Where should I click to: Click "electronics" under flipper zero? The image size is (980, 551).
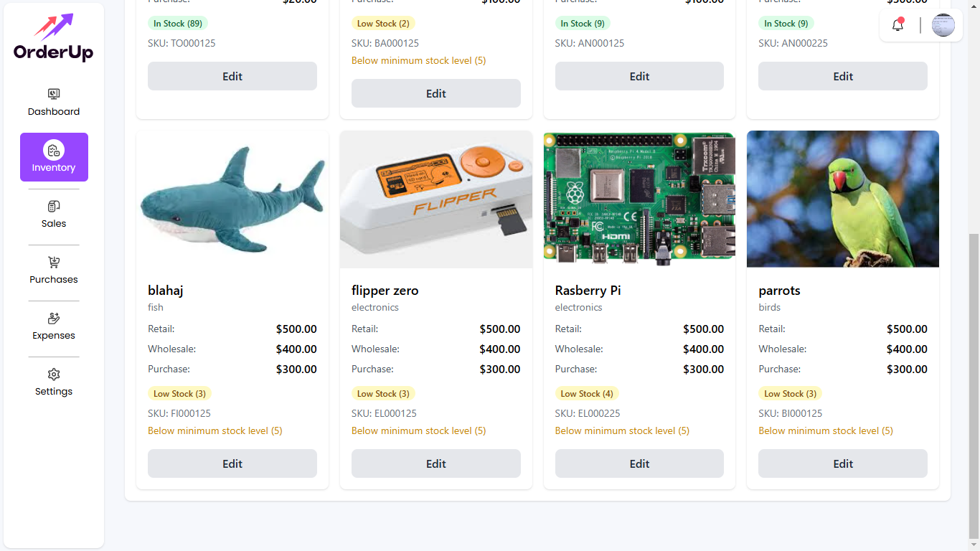coord(375,307)
